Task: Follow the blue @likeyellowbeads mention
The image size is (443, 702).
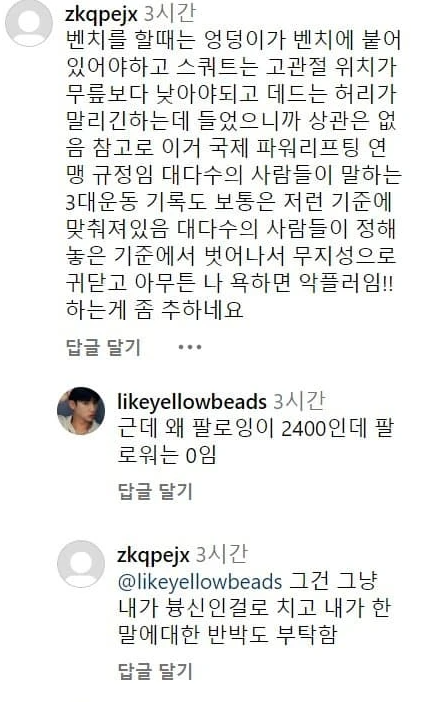Action: [x=200, y=581]
